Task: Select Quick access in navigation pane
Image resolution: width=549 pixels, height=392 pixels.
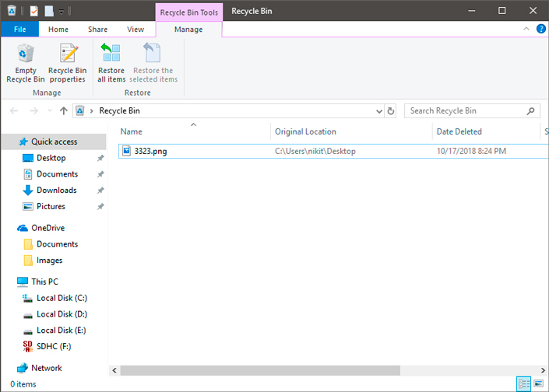Action: click(x=54, y=142)
